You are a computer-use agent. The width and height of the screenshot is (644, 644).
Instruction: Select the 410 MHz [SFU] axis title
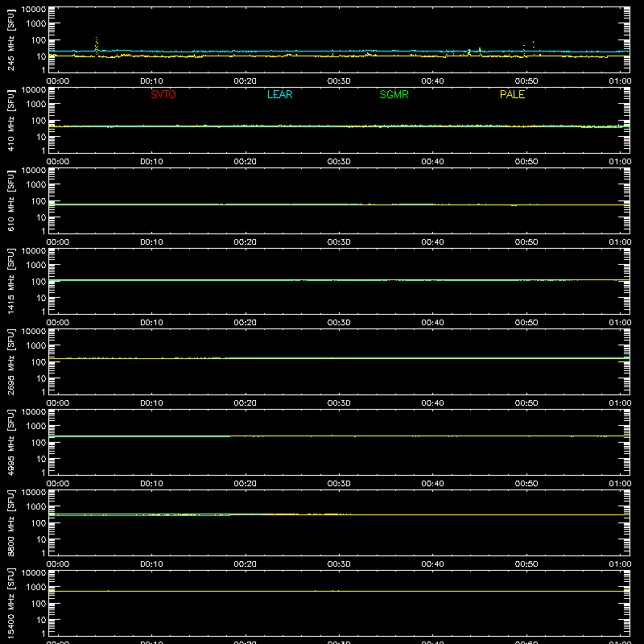point(10,120)
